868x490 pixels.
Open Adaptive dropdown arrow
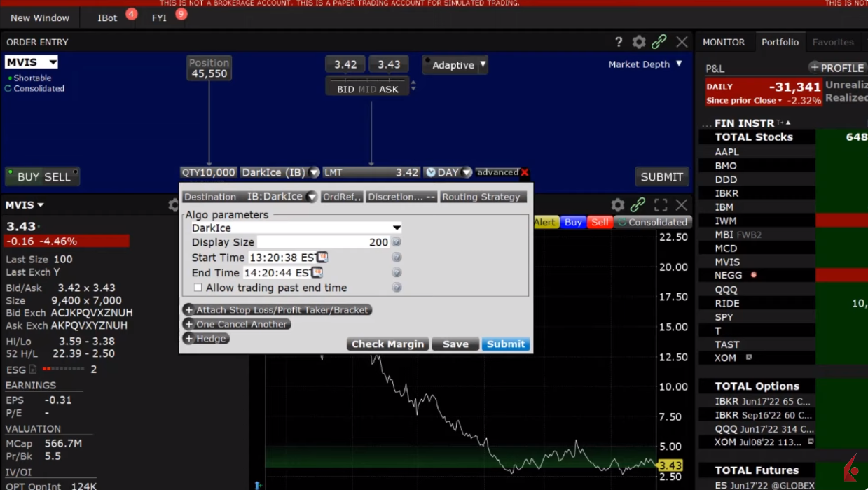click(483, 65)
